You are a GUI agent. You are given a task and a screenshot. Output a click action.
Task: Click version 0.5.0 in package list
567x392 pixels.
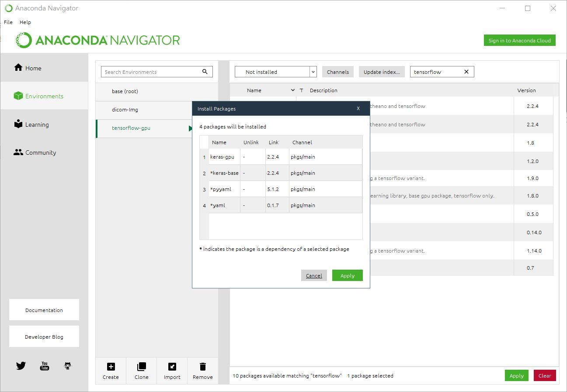pos(532,214)
